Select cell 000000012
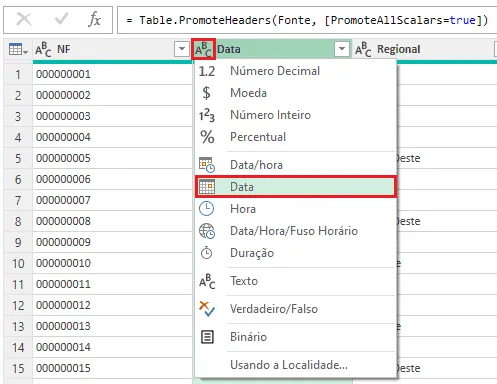 [113, 305]
